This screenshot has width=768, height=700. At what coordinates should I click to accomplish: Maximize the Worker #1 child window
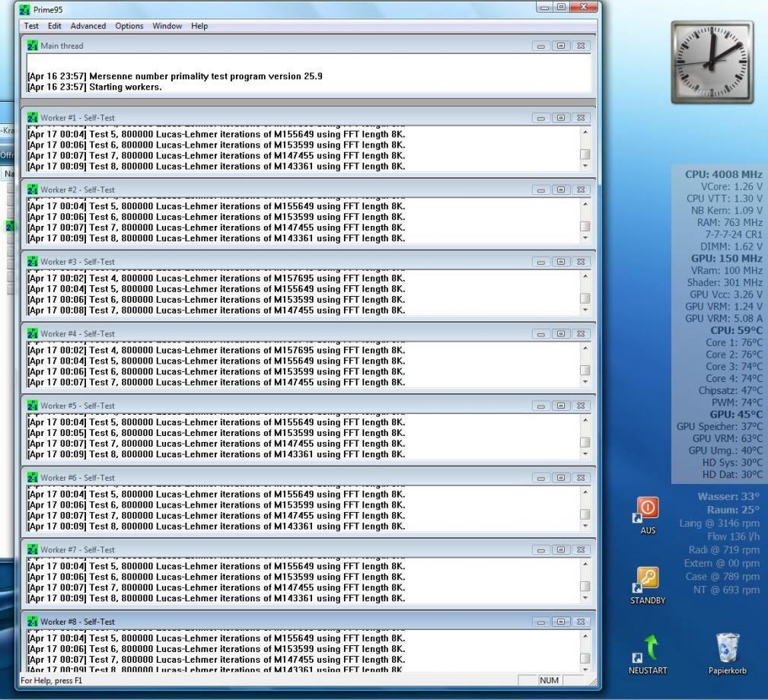(561, 117)
